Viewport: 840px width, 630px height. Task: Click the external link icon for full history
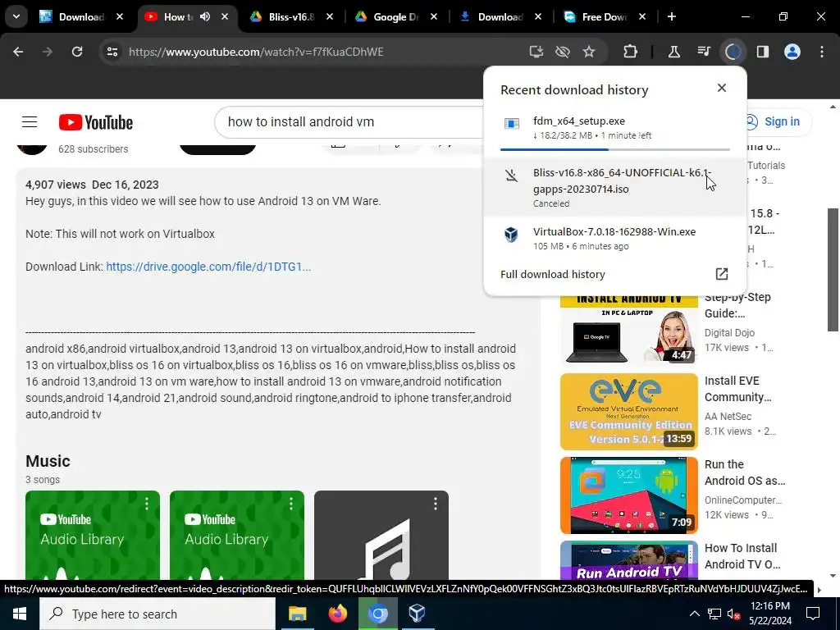pos(722,274)
